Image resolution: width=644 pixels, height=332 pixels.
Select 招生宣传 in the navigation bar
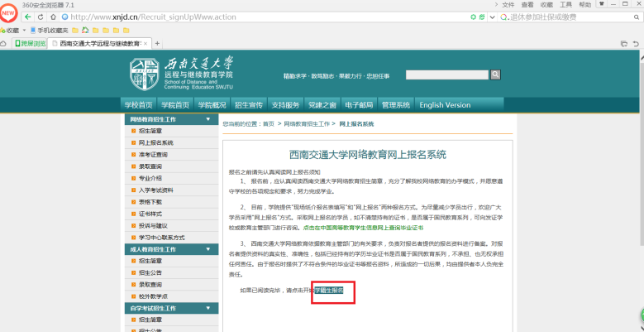249,105
